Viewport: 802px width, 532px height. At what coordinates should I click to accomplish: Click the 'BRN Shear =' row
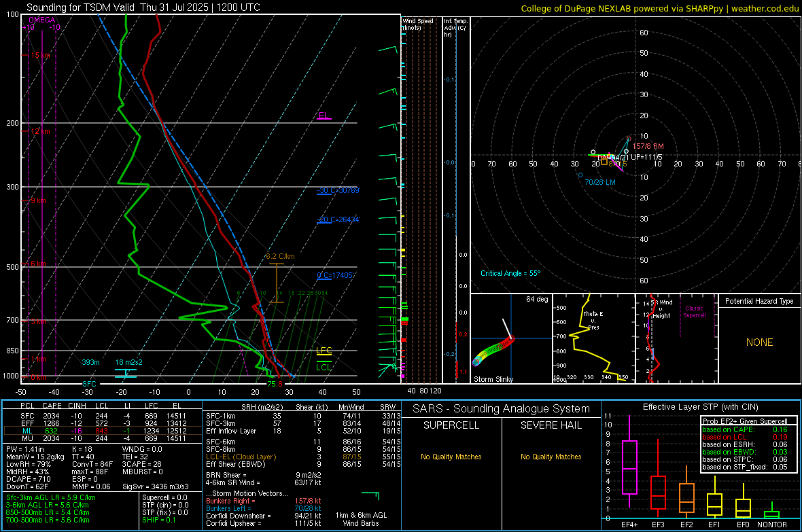tap(264, 475)
